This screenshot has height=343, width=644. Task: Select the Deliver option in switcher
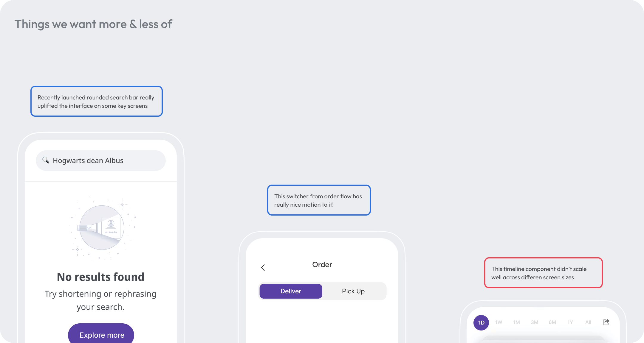(291, 291)
